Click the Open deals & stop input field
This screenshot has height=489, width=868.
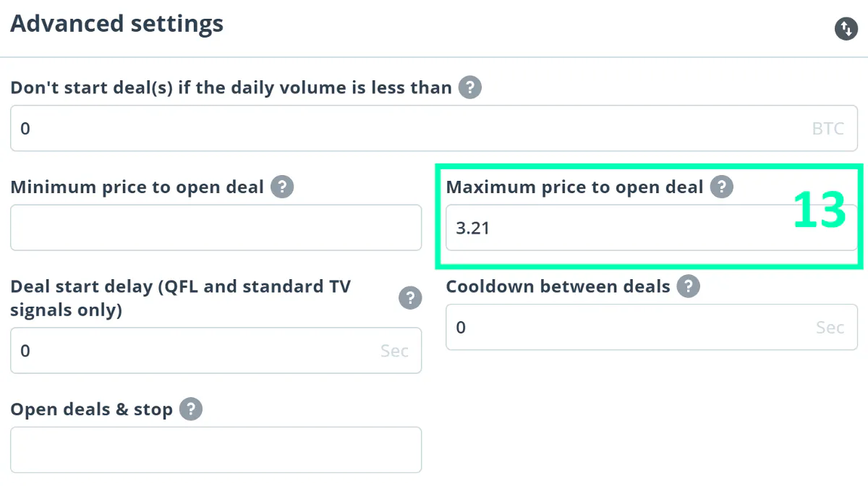[216, 450]
